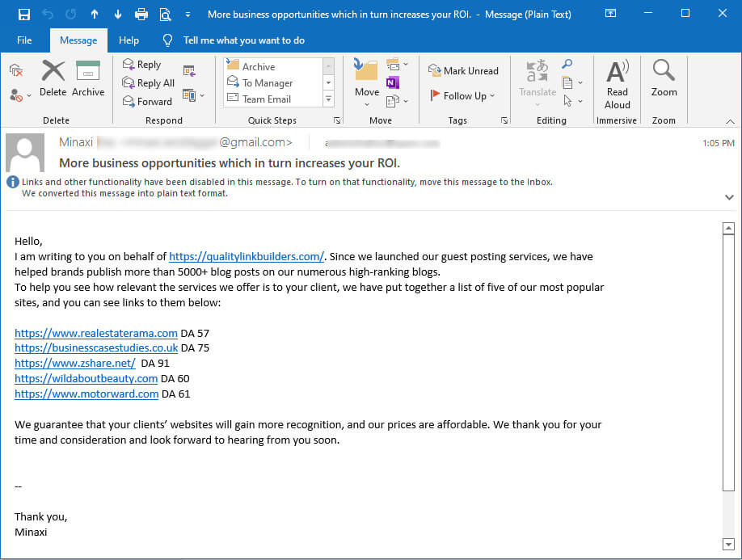Click the 1:05 PM timestamp
The width and height of the screenshot is (742, 560).
(719, 143)
